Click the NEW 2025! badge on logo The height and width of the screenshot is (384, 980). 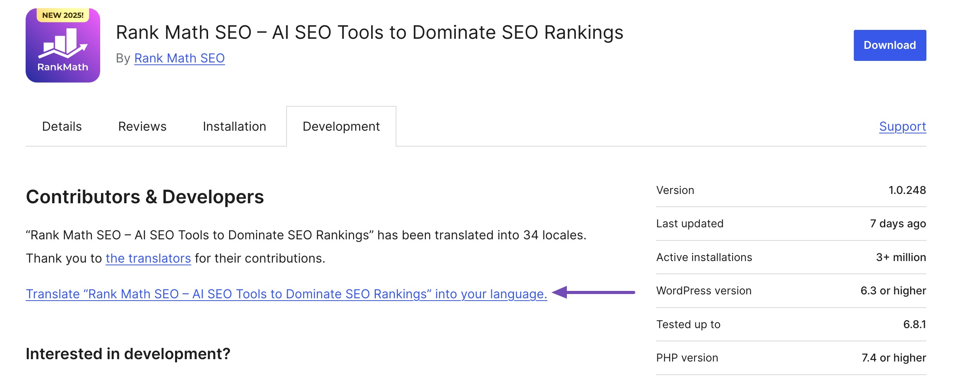coord(63,15)
